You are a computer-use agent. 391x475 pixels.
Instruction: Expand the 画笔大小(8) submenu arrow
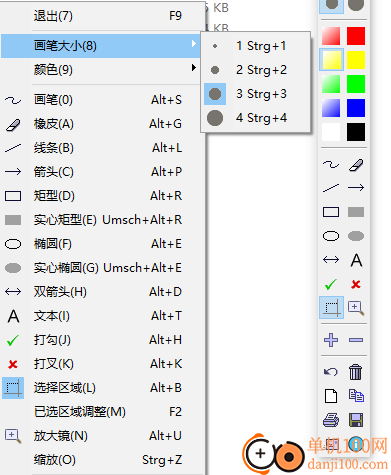pyautogui.click(x=194, y=44)
